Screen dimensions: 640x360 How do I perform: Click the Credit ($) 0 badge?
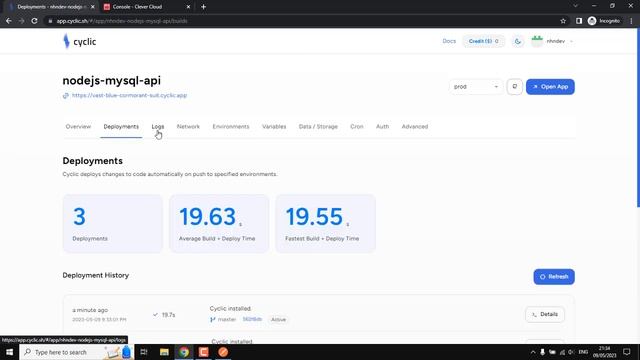[x=483, y=41]
